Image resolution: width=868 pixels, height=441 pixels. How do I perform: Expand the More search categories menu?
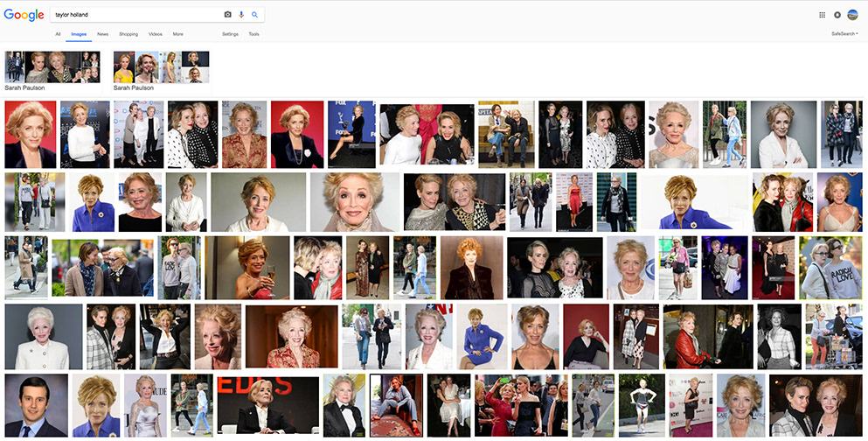point(177,34)
